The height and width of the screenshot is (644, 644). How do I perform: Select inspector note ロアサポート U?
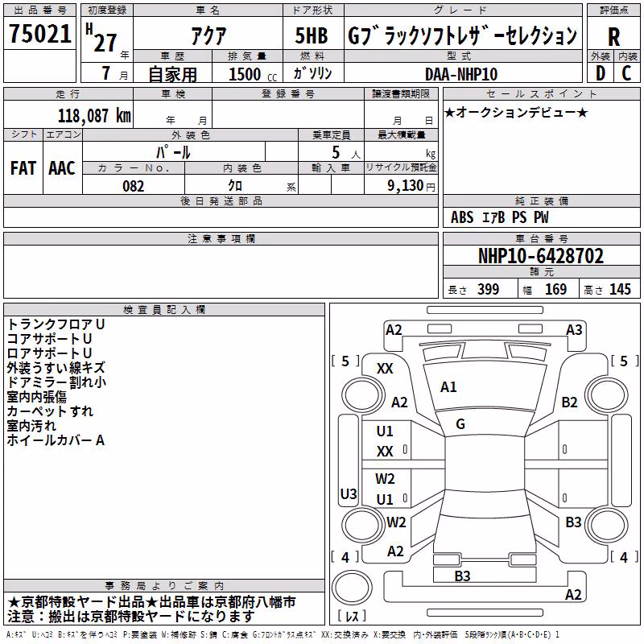click(49, 353)
